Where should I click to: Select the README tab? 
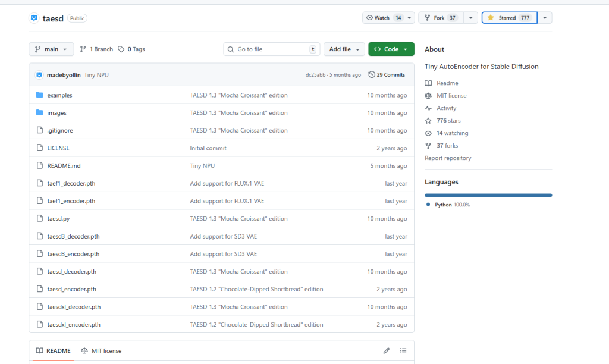click(53, 350)
